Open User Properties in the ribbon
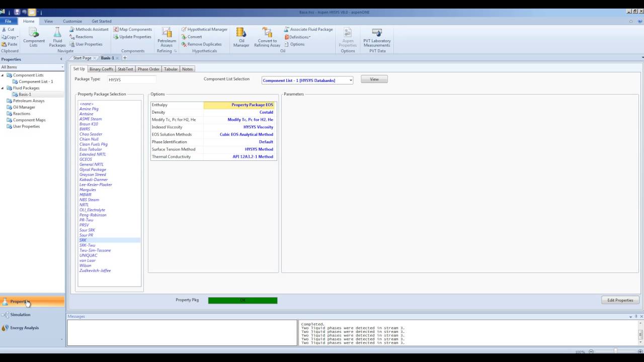This screenshot has width=644, height=362. (x=86, y=44)
